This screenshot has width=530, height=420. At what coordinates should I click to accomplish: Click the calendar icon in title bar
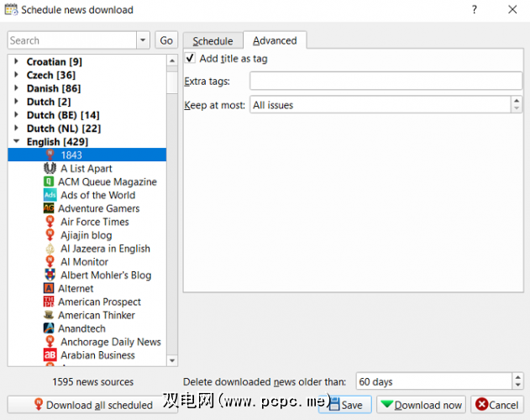(11, 9)
